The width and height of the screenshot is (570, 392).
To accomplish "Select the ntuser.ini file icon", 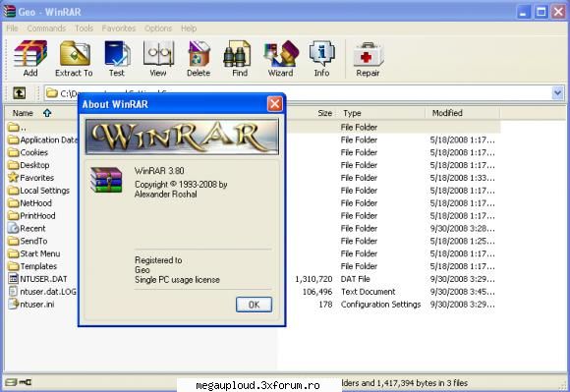I will (14, 305).
